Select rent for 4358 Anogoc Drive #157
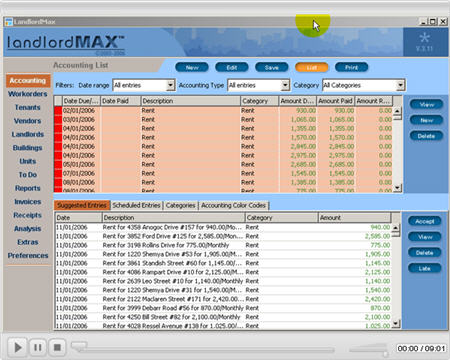The height and width of the screenshot is (360, 450). coord(223,227)
